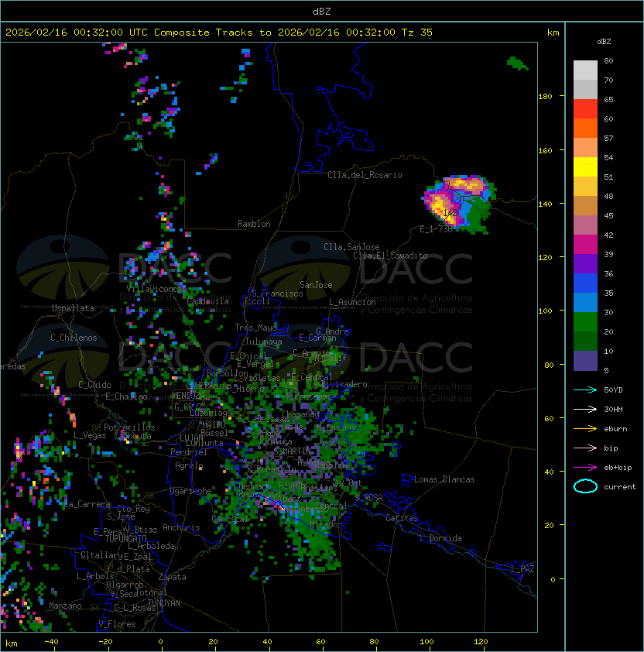Select the 'L_Asuncion' place label

352,302
